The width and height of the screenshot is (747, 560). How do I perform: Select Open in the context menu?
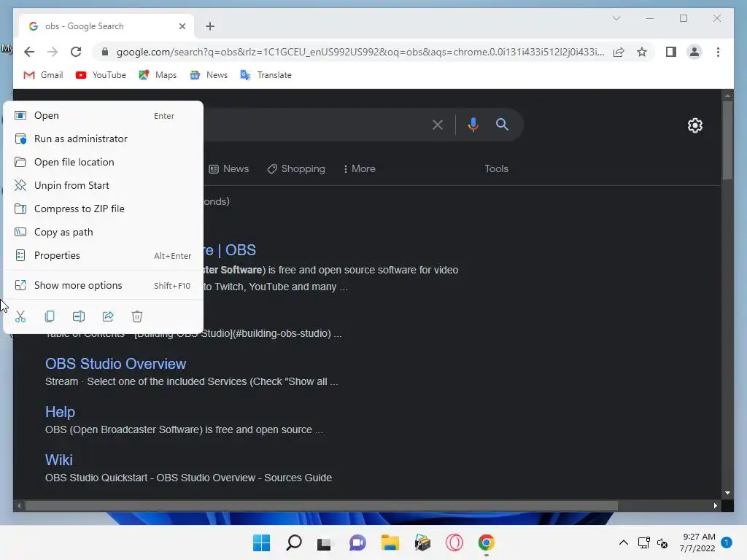click(x=103, y=116)
